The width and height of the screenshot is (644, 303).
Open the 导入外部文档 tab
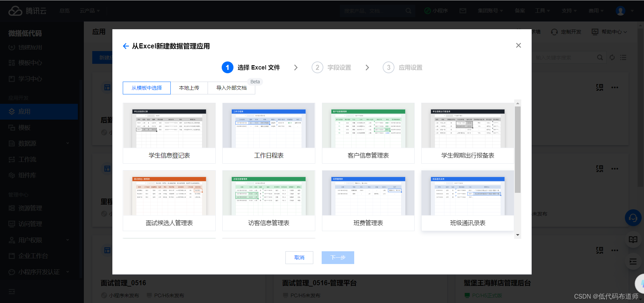click(x=231, y=88)
